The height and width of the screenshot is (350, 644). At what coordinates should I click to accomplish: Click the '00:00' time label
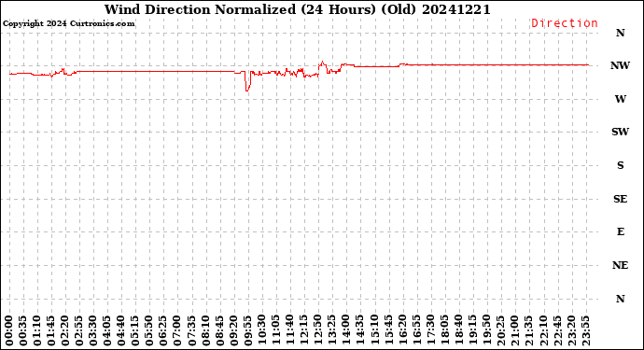9,330
